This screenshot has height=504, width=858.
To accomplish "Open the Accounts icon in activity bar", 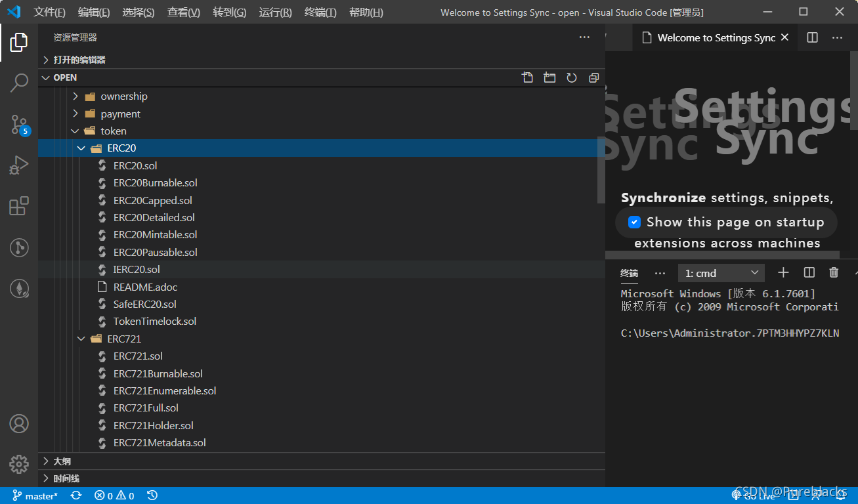I will coord(19,424).
